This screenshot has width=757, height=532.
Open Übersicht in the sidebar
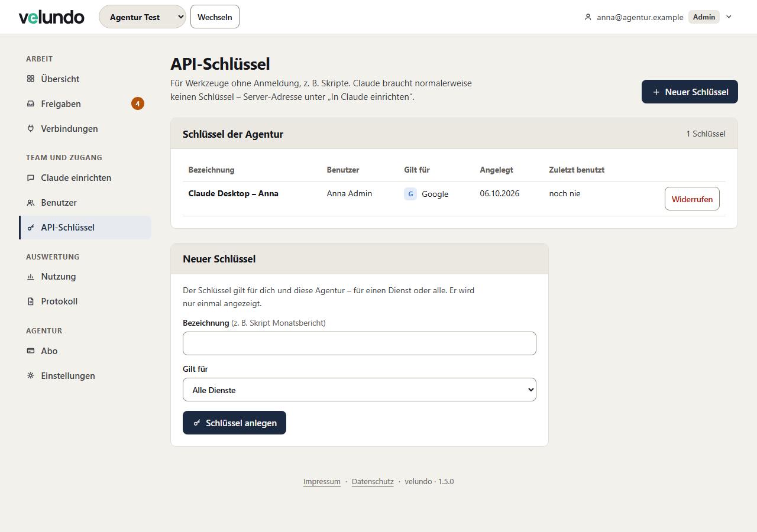click(x=85, y=79)
